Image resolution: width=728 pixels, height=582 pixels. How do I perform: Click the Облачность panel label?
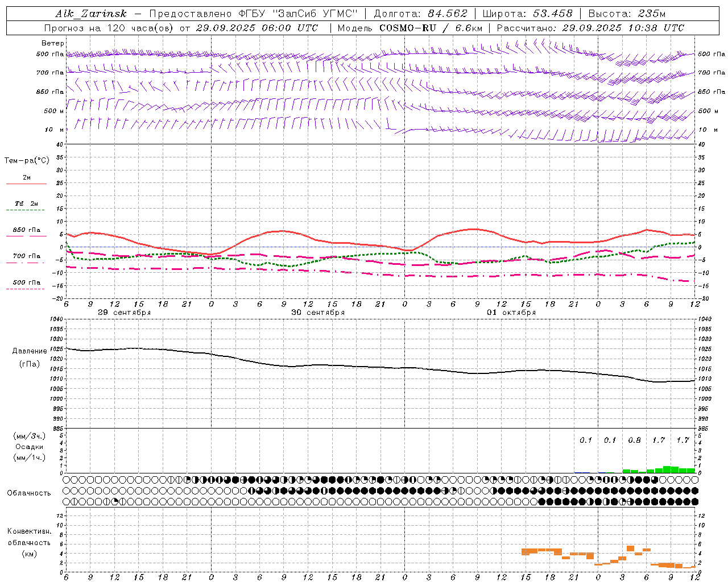tap(29, 493)
